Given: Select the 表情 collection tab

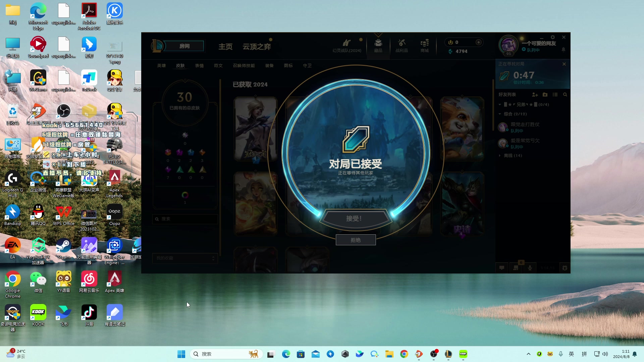Looking at the screenshot, I should coord(199,66).
